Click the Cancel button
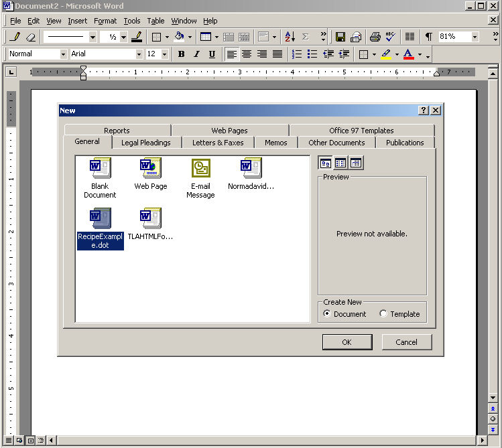This screenshot has width=502, height=448. pos(406,342)
